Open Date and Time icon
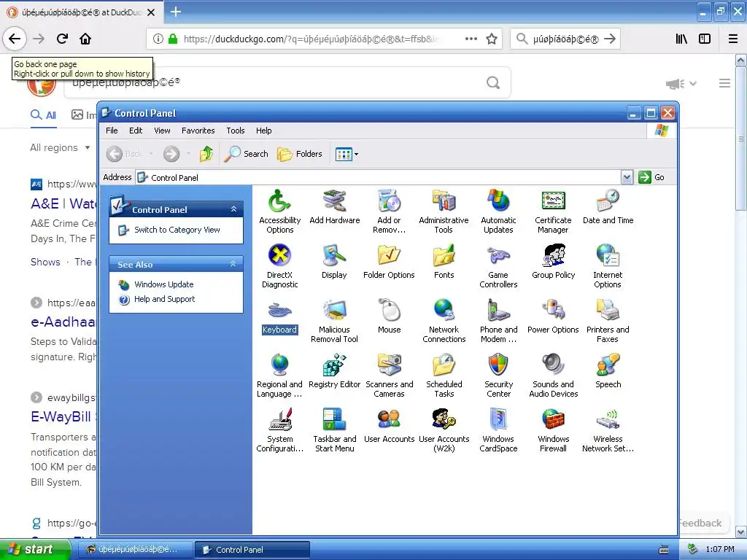This screenshot has width=747, height=560. pos(608,206)
